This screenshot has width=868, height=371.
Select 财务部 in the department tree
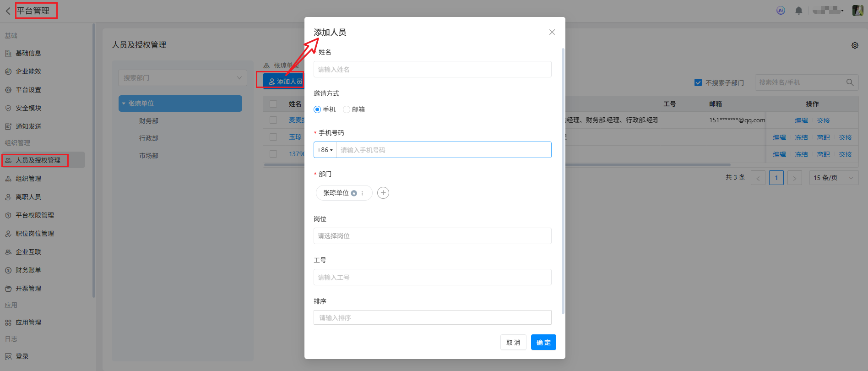149,121
